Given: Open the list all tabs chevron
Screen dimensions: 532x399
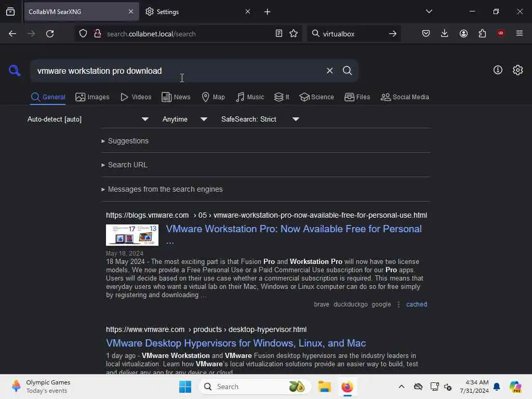Looking at the screenshot, I should pyautogui.click(x=429, y=11).
